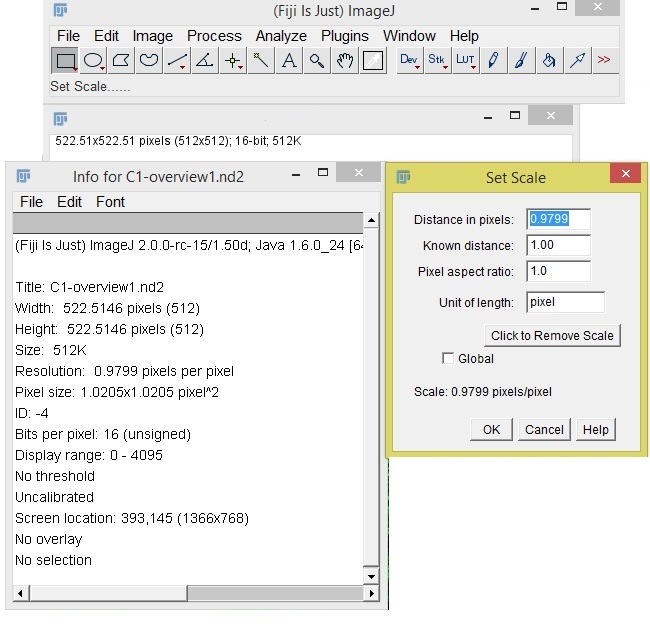Select the Angle tool
The height and width of the screenshot is (629, 650).
pos(204,61)
